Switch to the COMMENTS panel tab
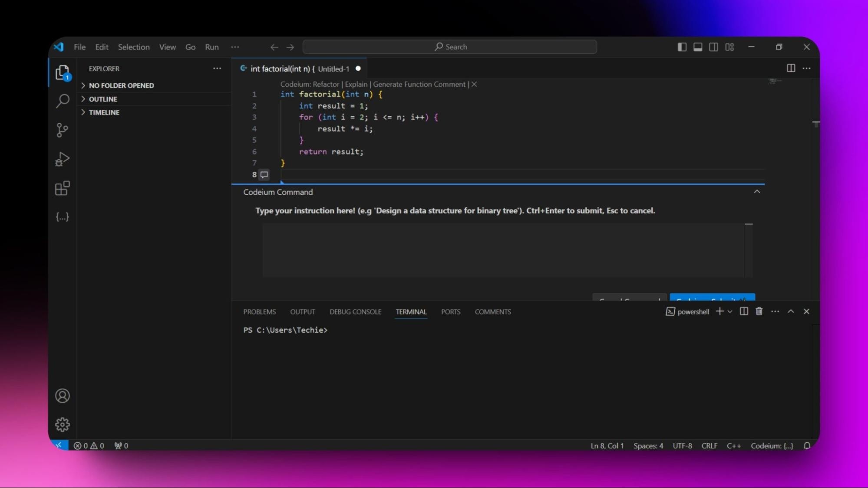This screenshot has width=868, height=488. click(x=493, y=311)
